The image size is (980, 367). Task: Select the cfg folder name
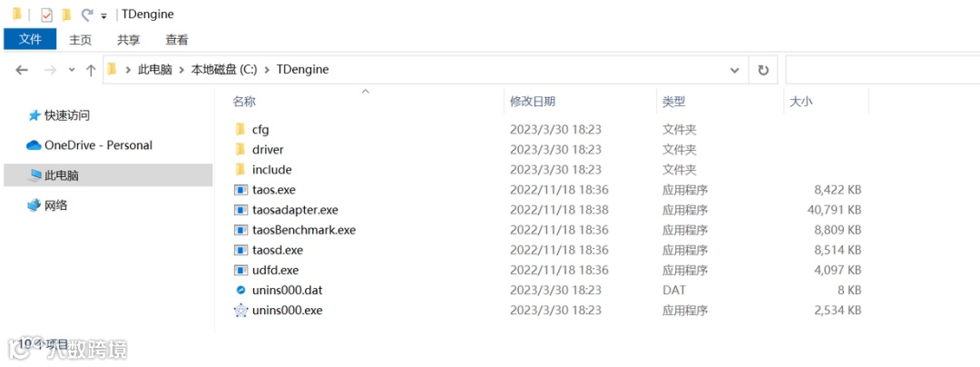(260, 130)
